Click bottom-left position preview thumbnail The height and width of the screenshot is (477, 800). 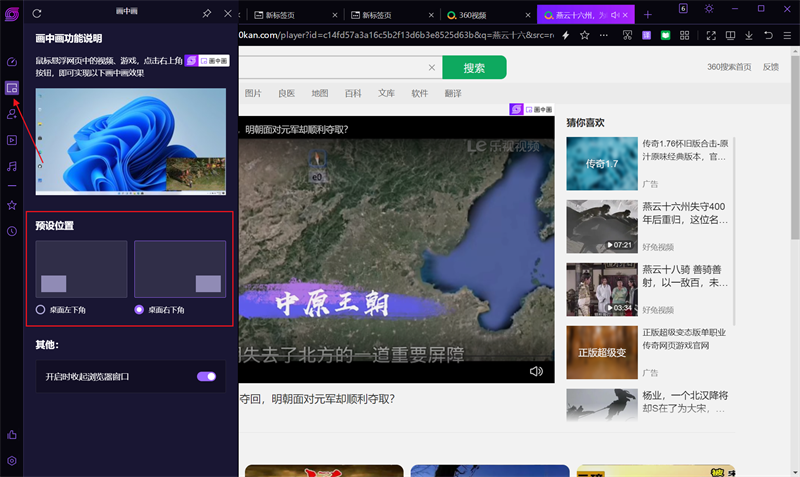(x=81, y=269)
